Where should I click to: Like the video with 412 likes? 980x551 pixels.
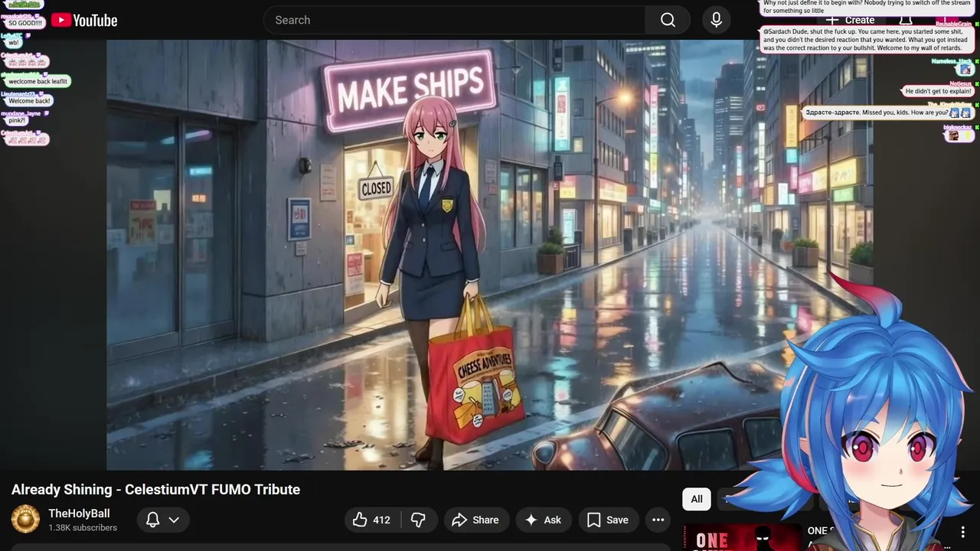pyautogui.click(x=371, y=520)
